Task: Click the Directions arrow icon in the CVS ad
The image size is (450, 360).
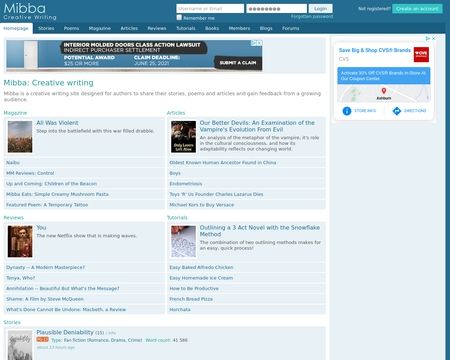Action: tap(396, 111)
